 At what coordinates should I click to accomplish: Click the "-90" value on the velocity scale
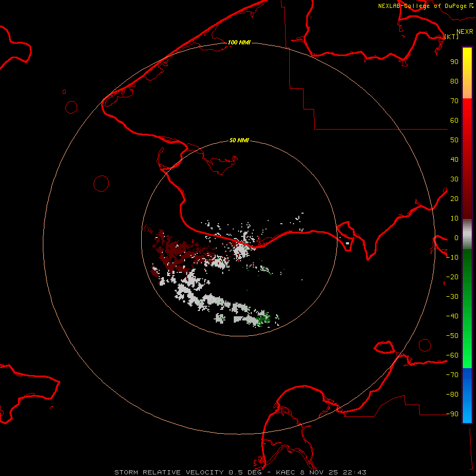point(452,414)
